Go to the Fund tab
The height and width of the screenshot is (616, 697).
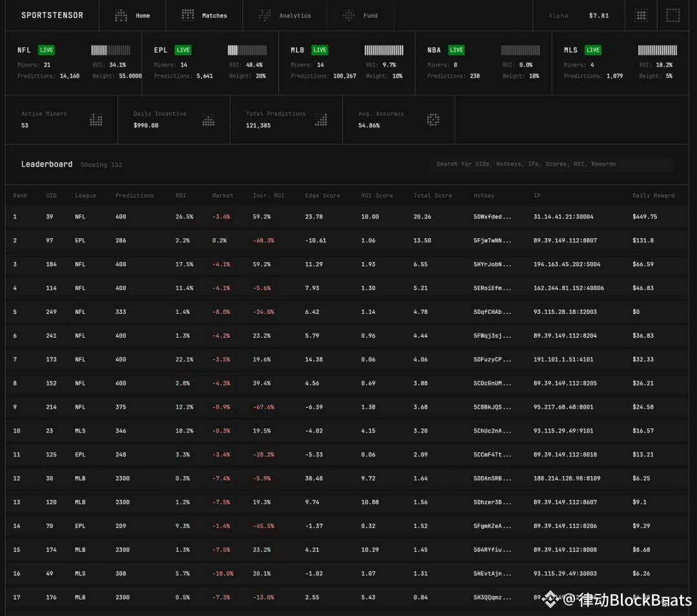361,15
